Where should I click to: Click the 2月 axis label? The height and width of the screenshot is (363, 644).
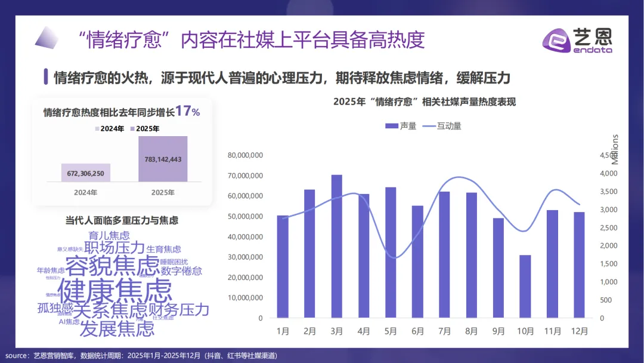pyautogui.click(x=309, y=331)
